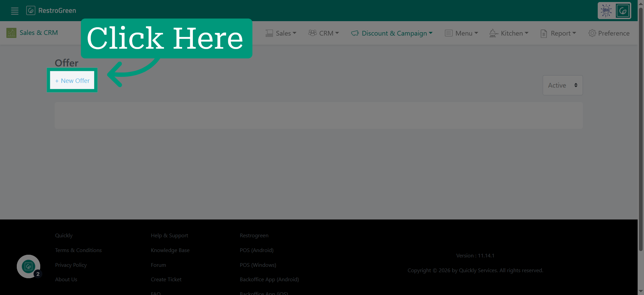
Task: Open the Knowledge Base link
Action: pyautogui.click(x=170, y=250)
